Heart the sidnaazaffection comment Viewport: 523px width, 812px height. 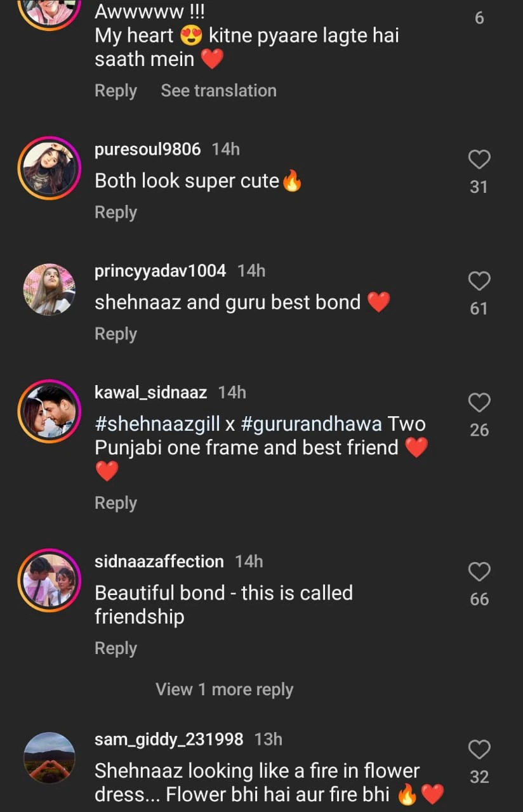pos(479,572)
